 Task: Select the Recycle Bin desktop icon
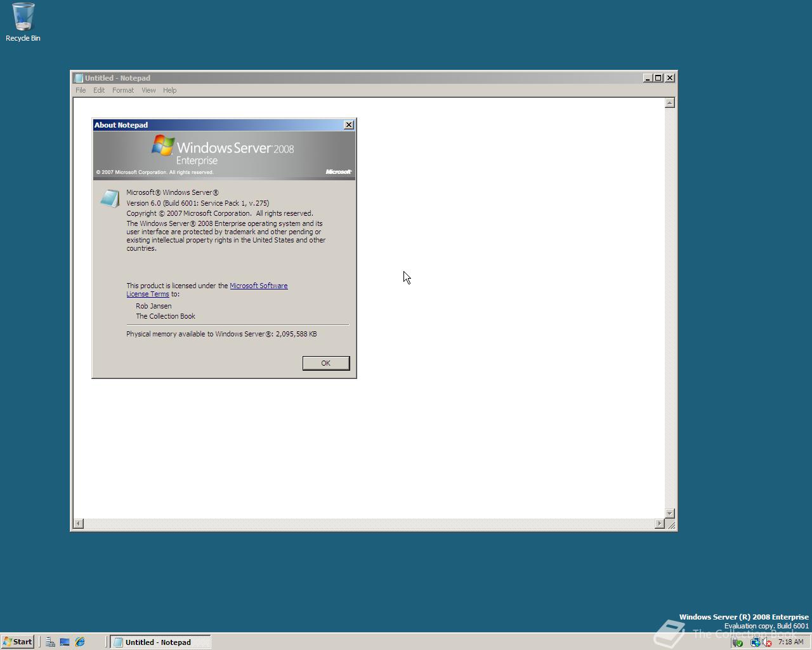point(23,22)
